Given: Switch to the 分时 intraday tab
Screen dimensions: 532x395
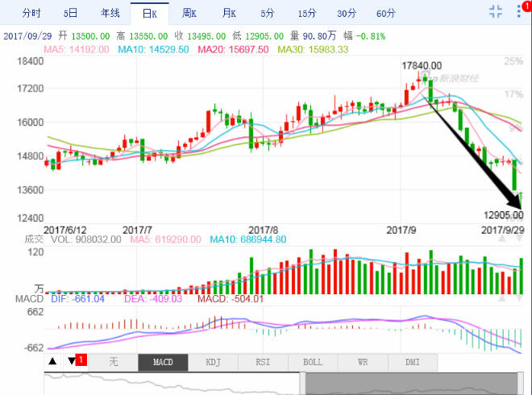Looking at the screenshot, I should coord(31,13).
